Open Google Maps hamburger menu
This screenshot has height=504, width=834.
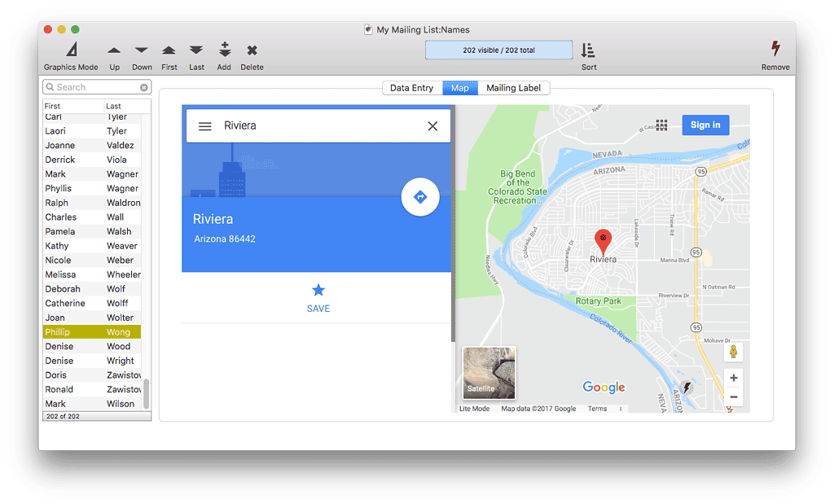pos(205,126)
